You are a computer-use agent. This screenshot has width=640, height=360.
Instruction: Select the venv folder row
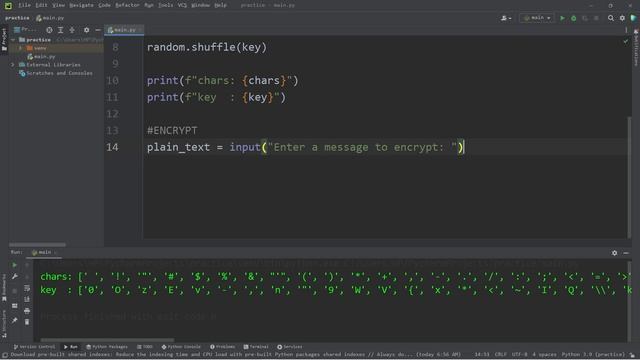[x=56, y=48]
